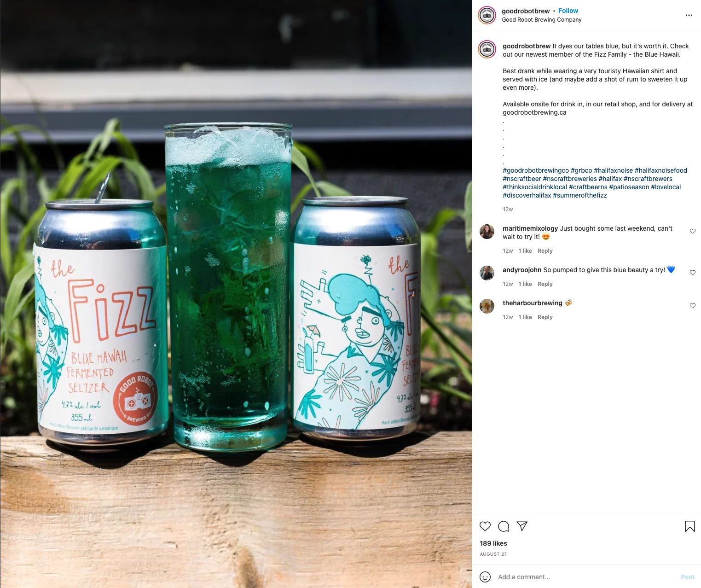The height and width of the screenshot is (588, 701).
Task: Reply to theharbourbrewing's comment
Action: click(x=545, y=317)
